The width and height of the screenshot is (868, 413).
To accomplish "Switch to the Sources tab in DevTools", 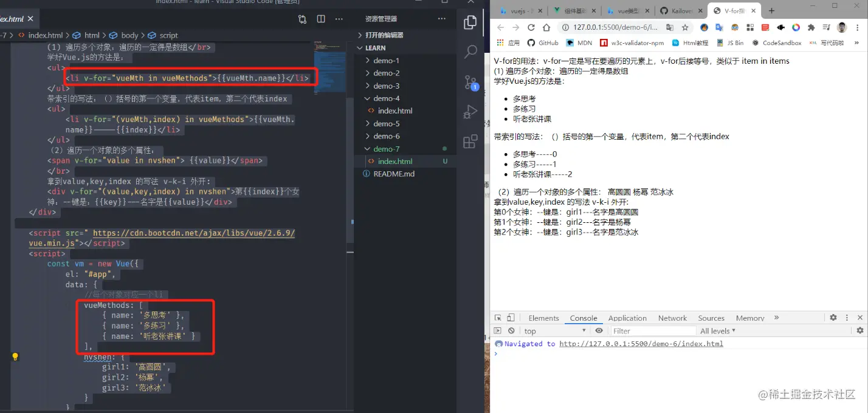I will click(x=711, y=318).
